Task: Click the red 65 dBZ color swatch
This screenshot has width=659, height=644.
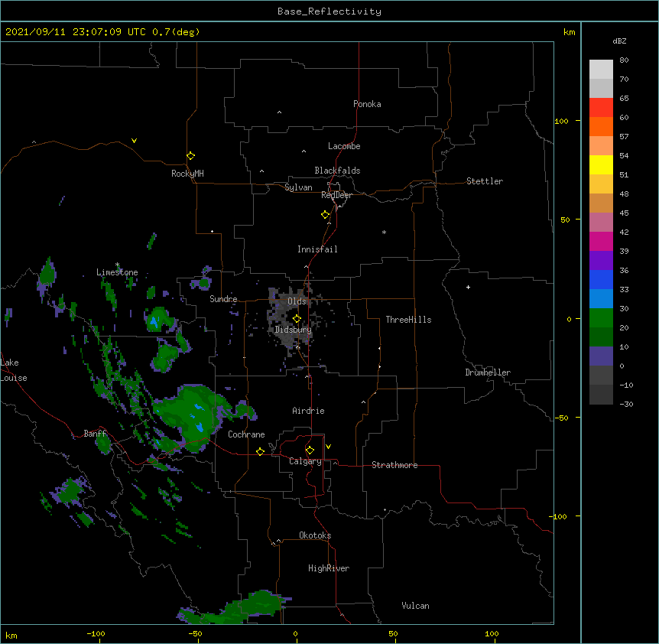Action: click(601, 107)
